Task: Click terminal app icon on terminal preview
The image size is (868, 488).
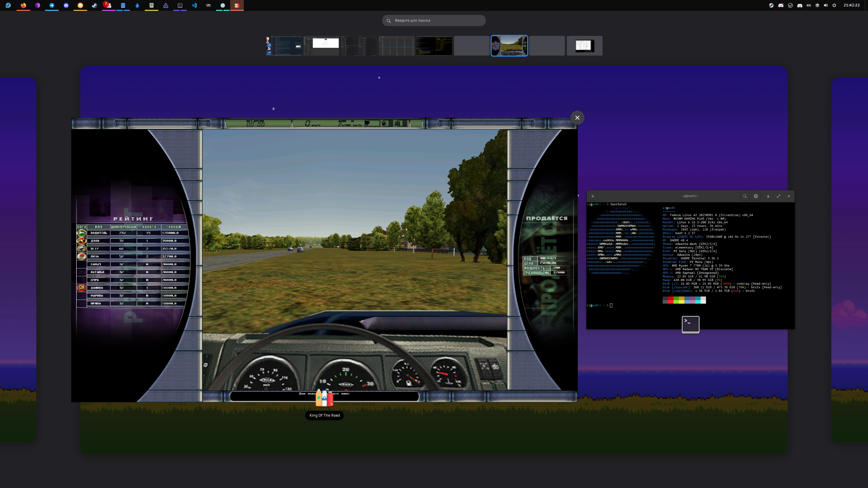Action: coord(690,325)
